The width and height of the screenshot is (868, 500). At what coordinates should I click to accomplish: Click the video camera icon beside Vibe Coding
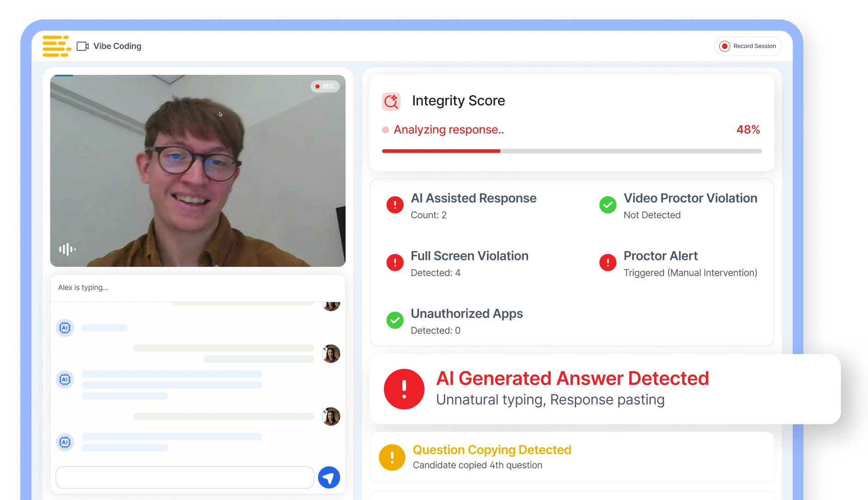83,46
